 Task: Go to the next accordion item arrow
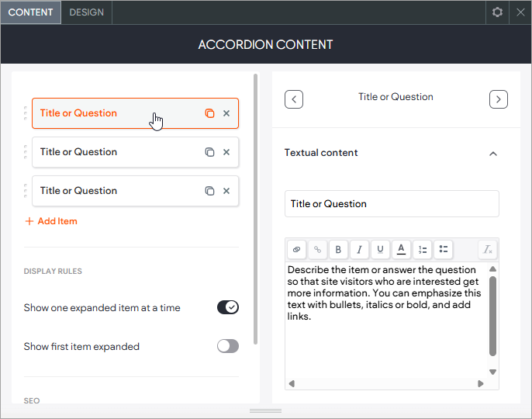(x=498, y=99)
